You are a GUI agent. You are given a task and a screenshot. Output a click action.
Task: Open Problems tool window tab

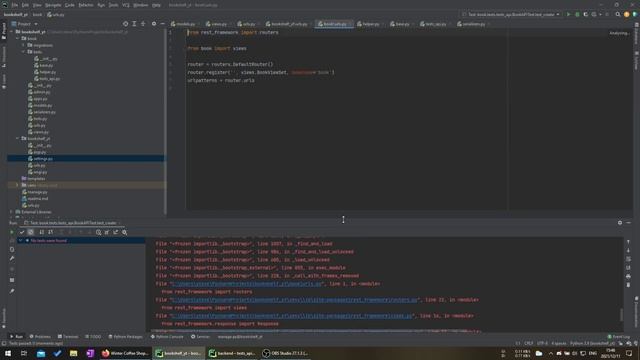click(40, 336)
